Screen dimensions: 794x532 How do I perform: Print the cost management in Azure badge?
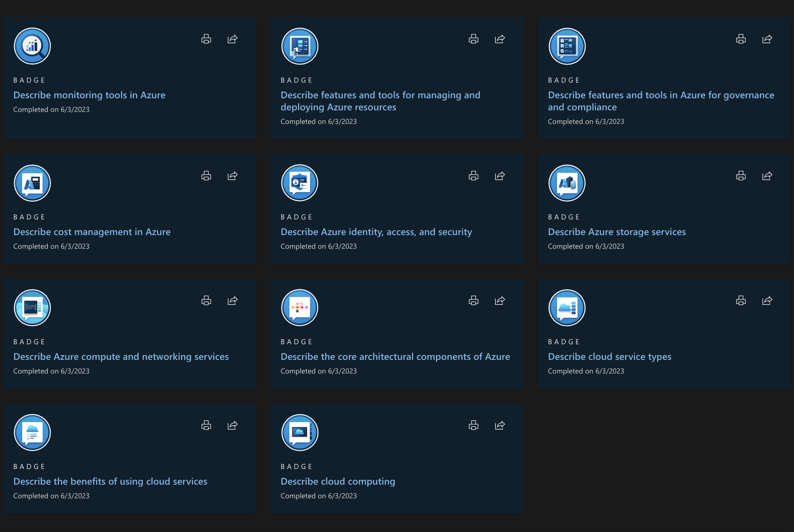coord(206,176)
